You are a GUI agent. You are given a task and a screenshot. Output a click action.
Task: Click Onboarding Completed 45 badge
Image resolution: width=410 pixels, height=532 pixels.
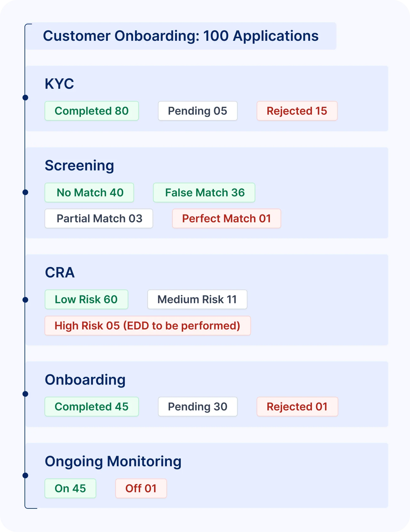click(92, 406)
